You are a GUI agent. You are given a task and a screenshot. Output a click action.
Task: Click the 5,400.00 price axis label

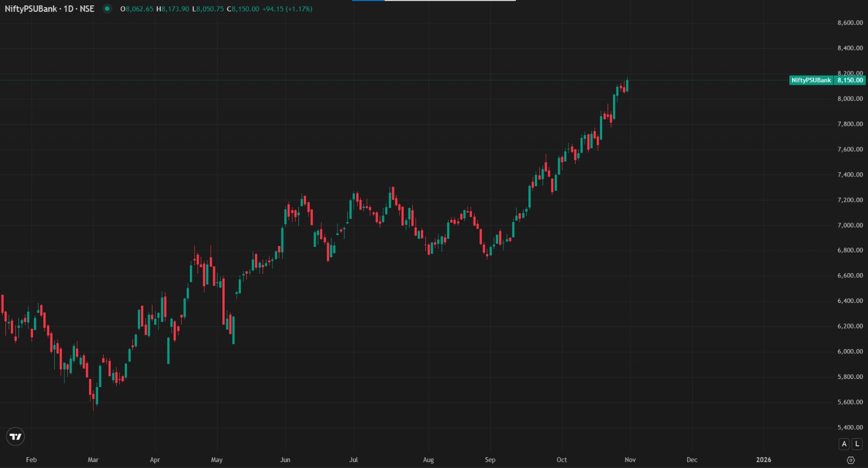coord(850,427)
